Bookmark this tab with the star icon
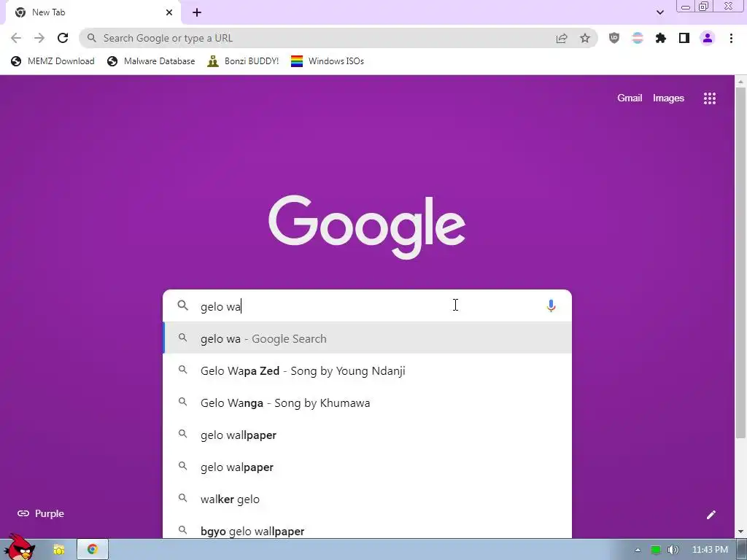The width and height of the screenshot is (747, 560). click(x=585, y=38)
